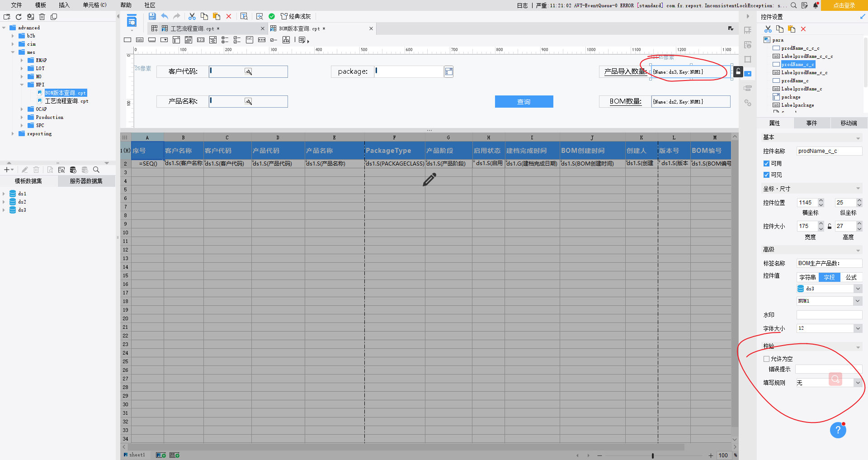Click the zoom slider handle at bottom
The width and height of the screenshot is (868, 460).
653,455
